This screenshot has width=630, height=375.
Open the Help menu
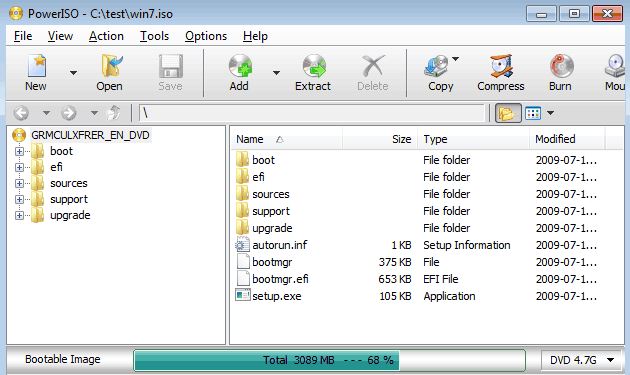pos(255,36)
